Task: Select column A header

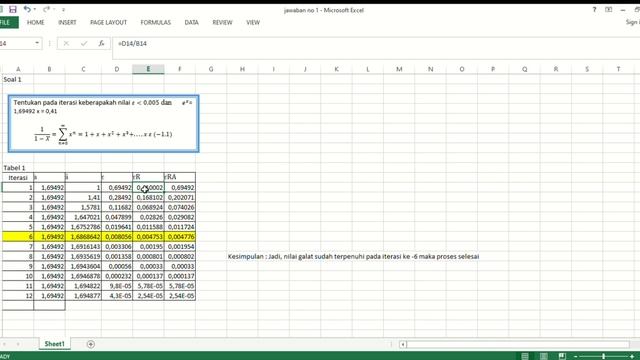Action: pos(18,69)
